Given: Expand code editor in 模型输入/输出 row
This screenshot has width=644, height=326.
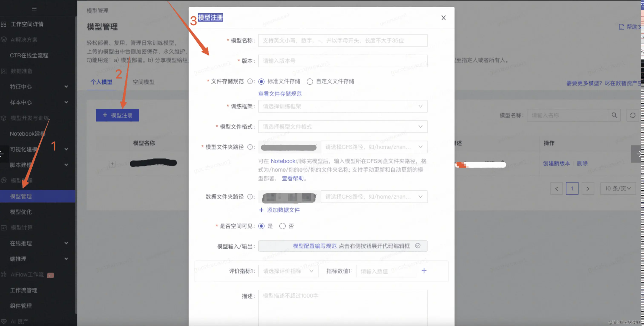Looking at the screenshot, I should pos(417,246).
